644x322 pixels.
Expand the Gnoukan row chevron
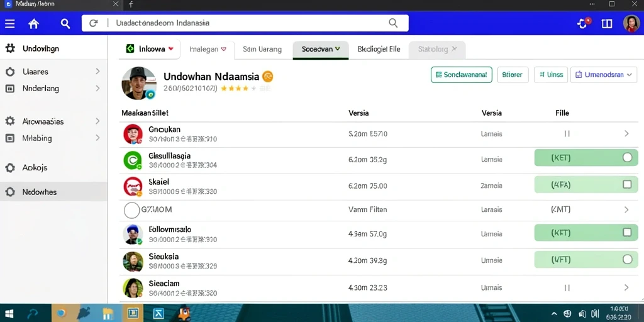click(x=626, y=133)
